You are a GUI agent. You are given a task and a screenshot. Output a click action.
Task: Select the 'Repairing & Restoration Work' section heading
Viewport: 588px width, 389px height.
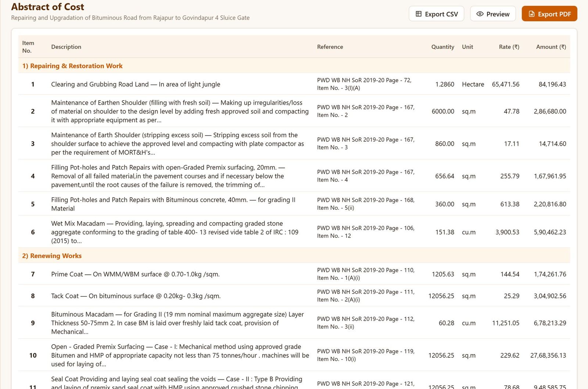point(72,66)
